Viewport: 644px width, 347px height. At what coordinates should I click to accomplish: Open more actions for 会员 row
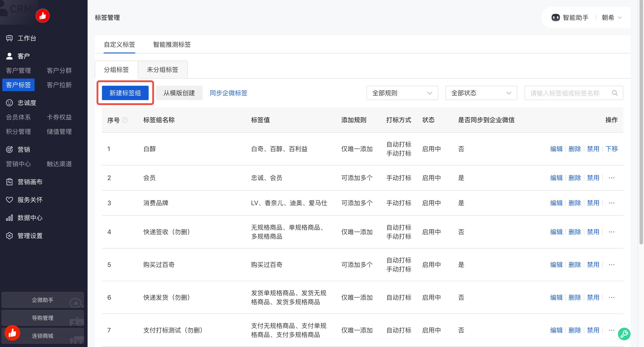click(x=611, y=178)
